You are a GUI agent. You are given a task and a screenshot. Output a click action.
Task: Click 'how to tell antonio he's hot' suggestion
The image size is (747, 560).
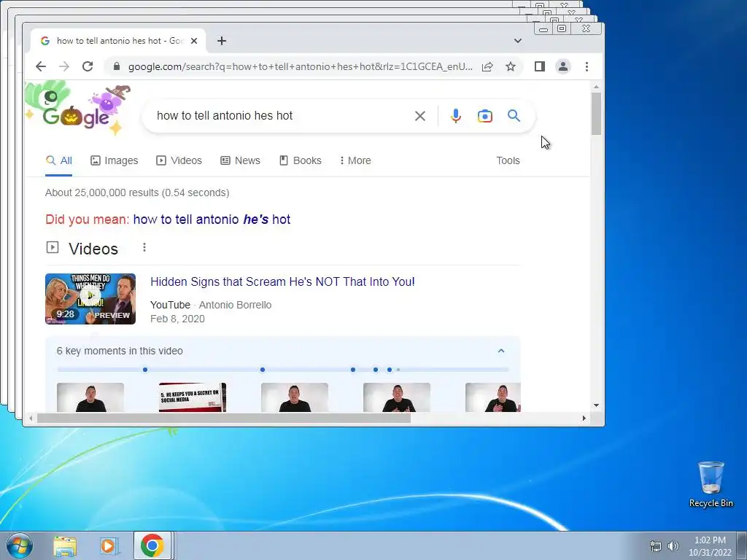point(212,219)
